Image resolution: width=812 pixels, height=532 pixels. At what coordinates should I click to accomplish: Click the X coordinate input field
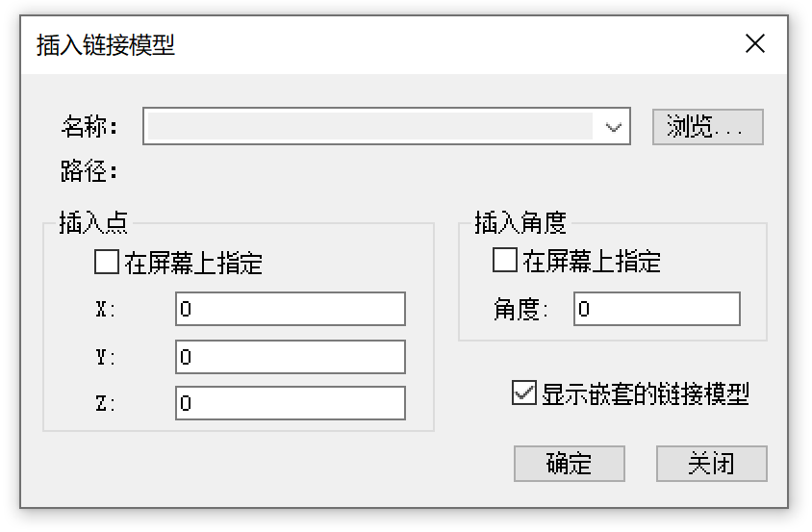(x=290, y=310)
